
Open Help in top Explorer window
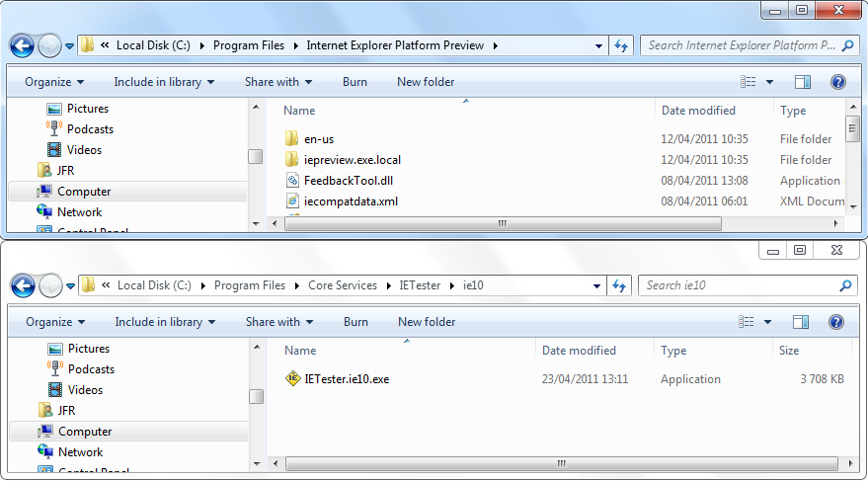(x=838, y=82)
